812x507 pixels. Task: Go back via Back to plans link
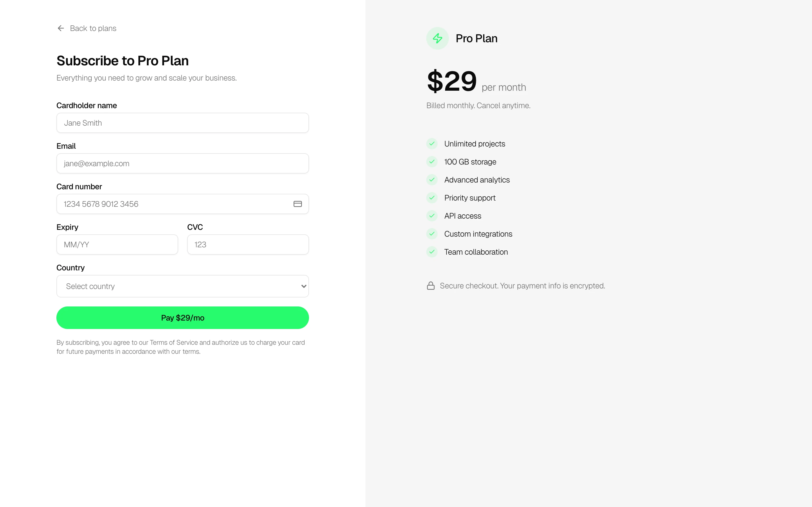(93, 28)
